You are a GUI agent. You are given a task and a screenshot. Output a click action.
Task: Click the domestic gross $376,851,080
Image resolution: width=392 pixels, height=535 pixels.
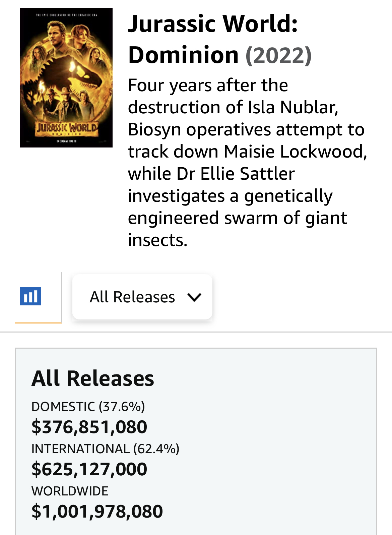(89, 427)
